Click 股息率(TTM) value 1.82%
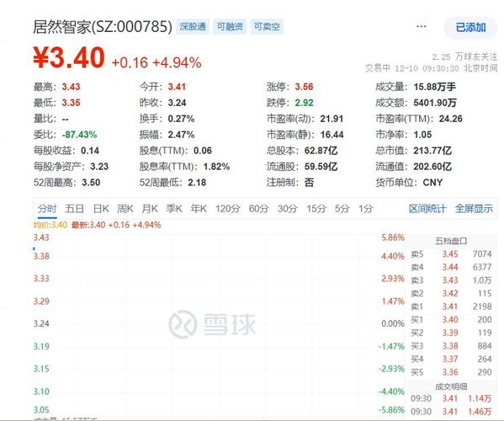This screenshot has height=421, width=504. (216, 167)
